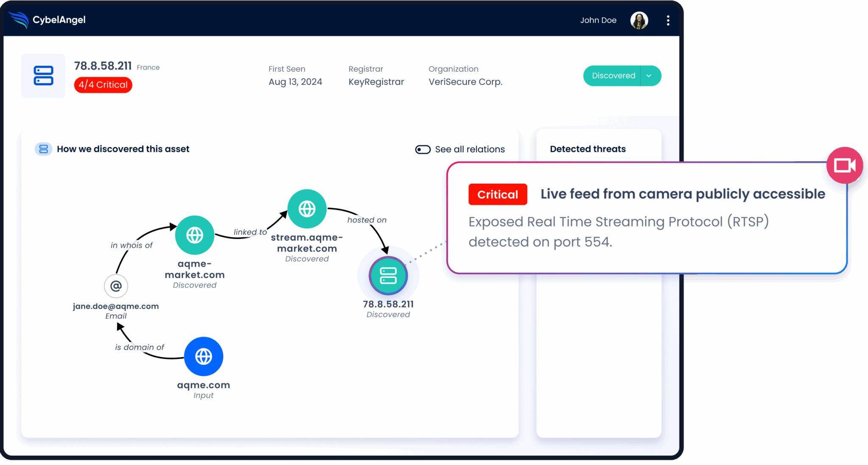This screenshot has width=868, height=465.
Task: Open the three-dot options menu
Action: point(668,20)
